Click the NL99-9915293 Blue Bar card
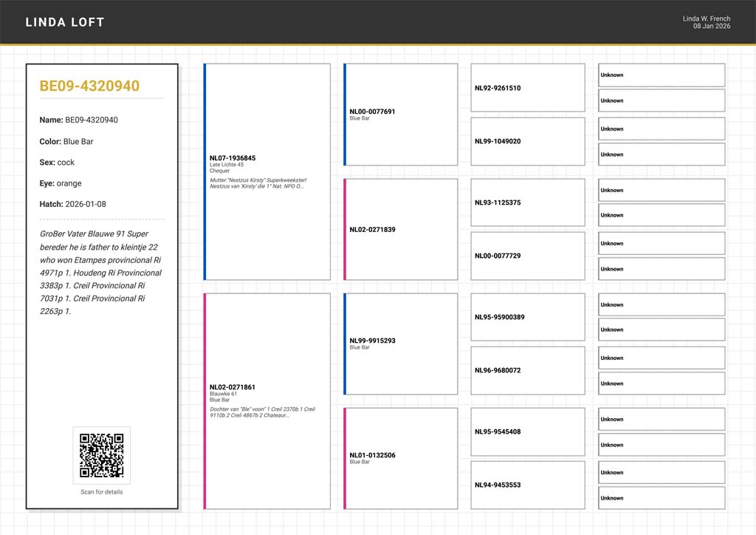Image resolution: width=756 pixels, height=535 pixels. pyautogui.click(x=401, y=344)
